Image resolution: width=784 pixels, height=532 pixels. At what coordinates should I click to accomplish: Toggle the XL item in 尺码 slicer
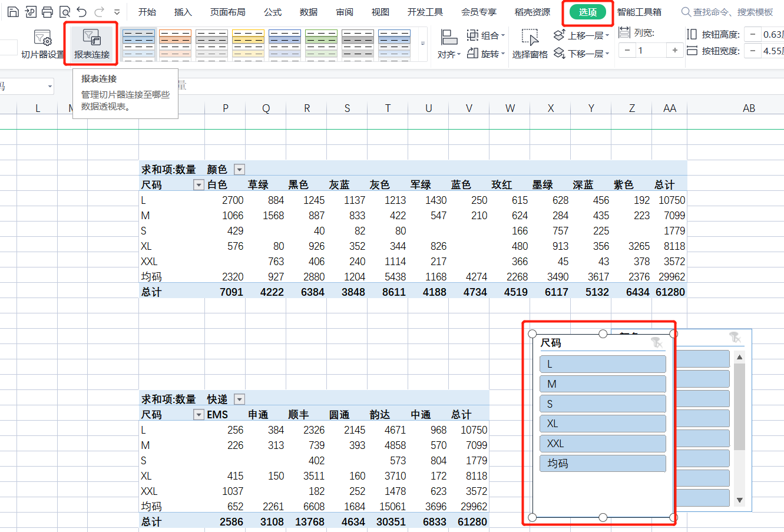tap(603, 424)
